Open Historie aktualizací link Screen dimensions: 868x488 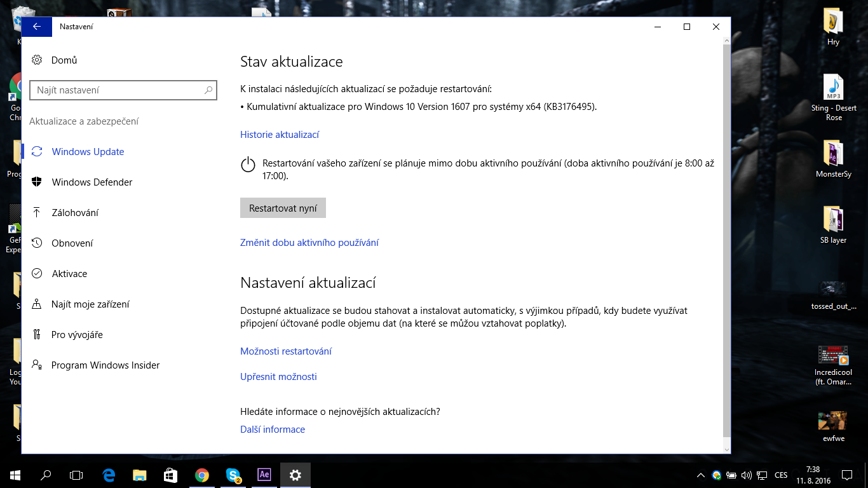tap(280, 135)
